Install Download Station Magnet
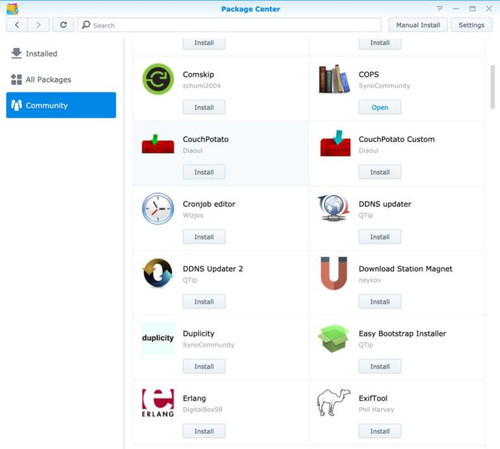The image size is (500, 449). pos(380,301)
